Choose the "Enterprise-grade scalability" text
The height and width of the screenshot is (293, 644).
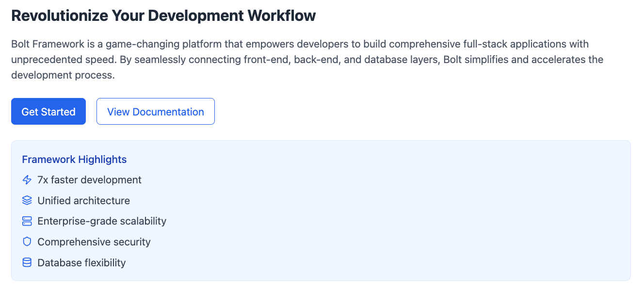(x=102, y=221)
